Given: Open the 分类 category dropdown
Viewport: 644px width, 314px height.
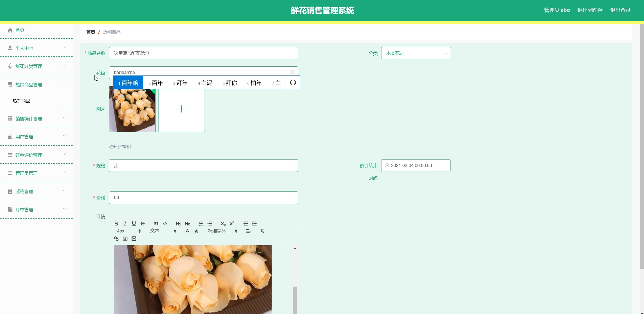Looking at the screenshot, I should (416, 53).
